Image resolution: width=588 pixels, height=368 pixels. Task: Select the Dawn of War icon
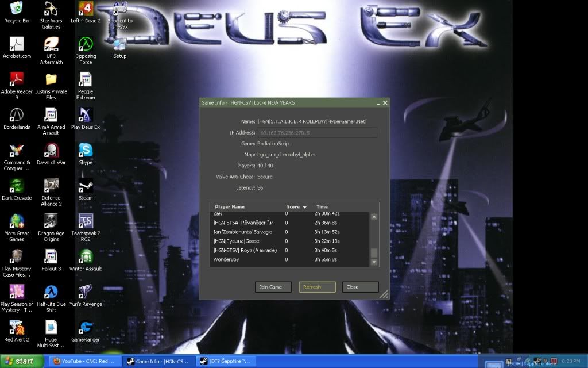tap(51, 154)
